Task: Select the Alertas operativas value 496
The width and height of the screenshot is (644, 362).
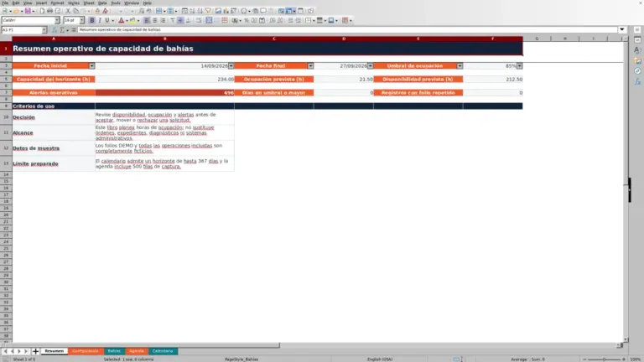Action: pos(164,93)
